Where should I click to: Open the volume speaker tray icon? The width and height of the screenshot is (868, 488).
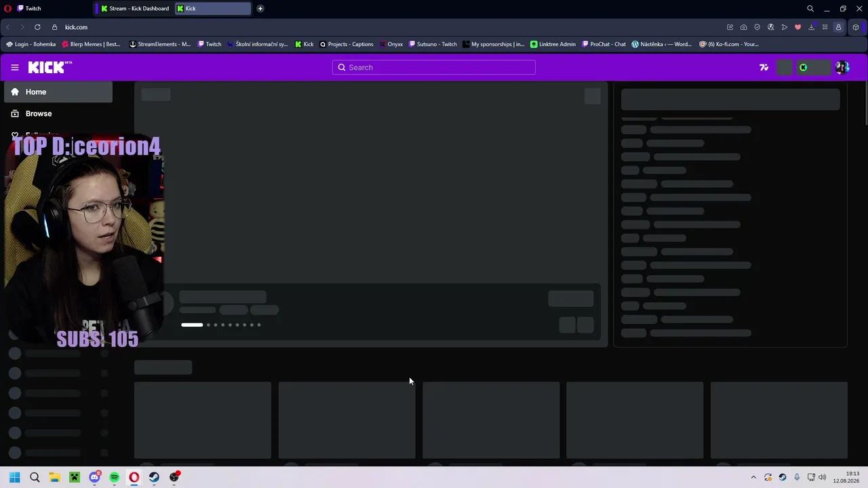823,477
